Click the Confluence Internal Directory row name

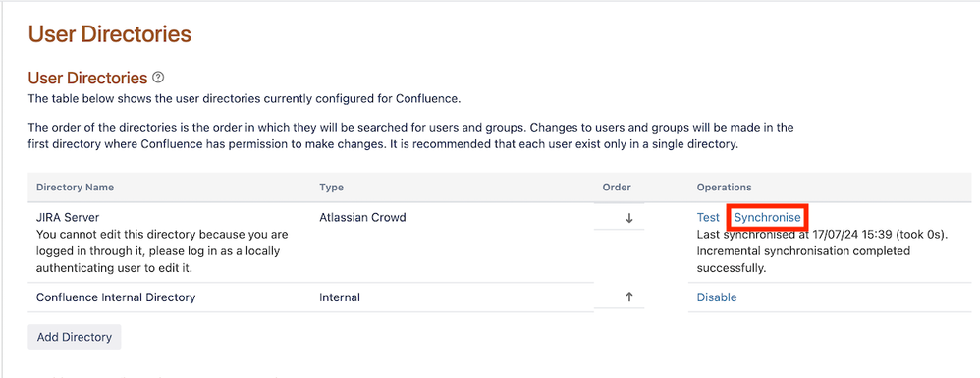(x=116, y=297)
